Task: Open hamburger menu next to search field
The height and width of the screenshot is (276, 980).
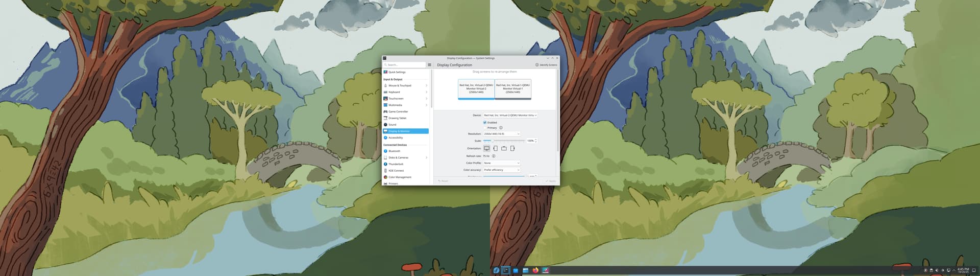Action: tap(429, 65)
